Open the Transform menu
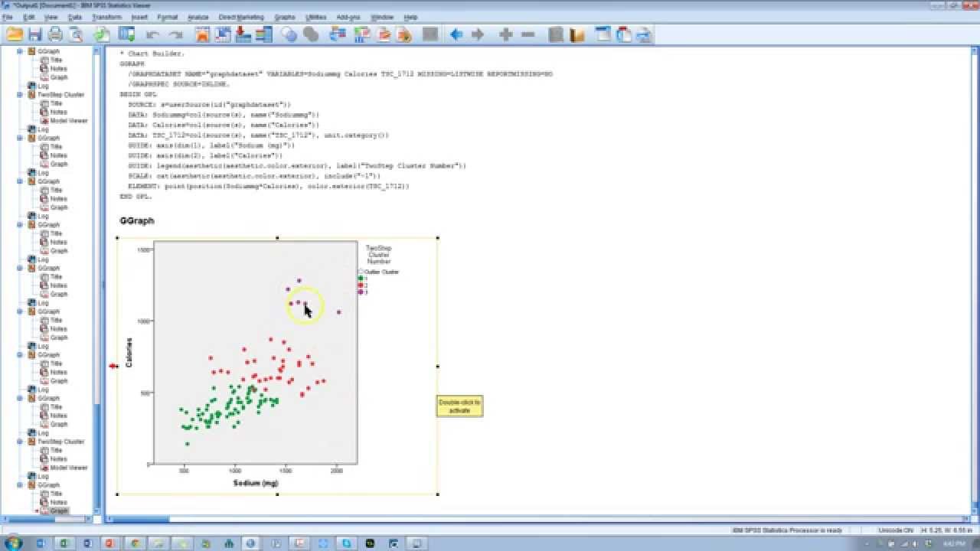 pos(106,17)
